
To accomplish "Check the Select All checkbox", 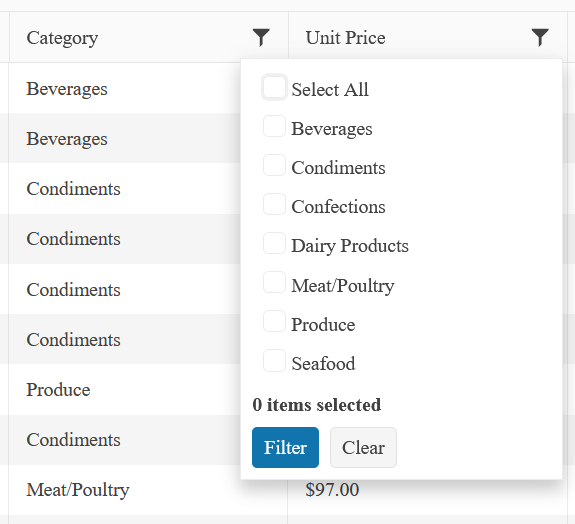I will point(274,88).
